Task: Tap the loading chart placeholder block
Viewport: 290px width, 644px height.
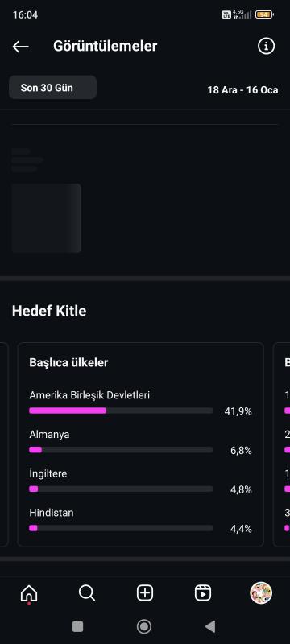Action: pyautogui.click(x=46, y=217)
